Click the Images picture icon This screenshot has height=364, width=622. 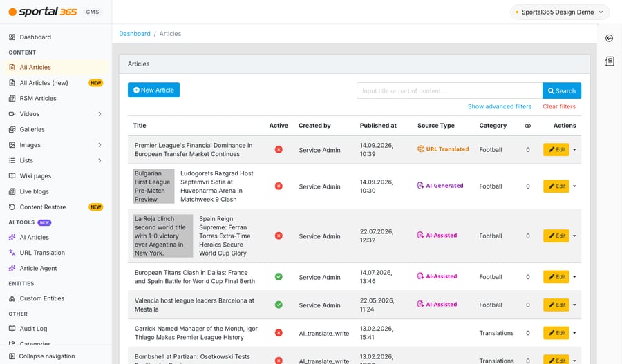12,145
